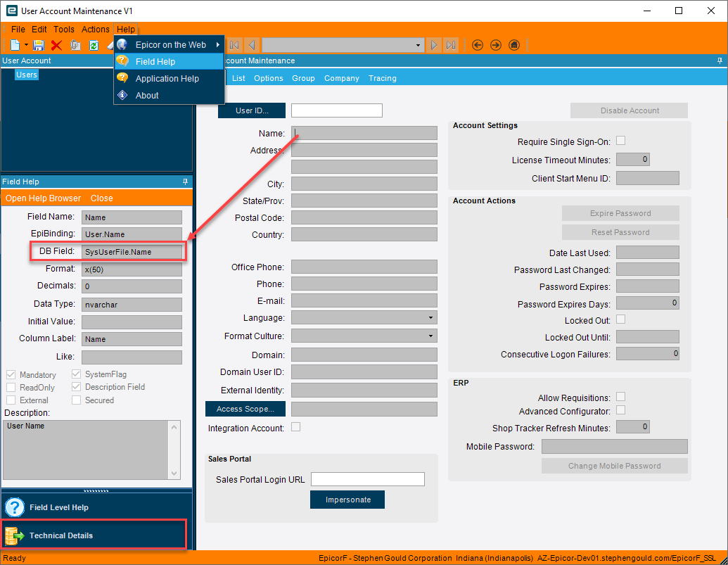This screenshot has height=565, width=728.
Task: Check the Integration Account checkbox
Action: pyautogui.click(x=295, y=427)
